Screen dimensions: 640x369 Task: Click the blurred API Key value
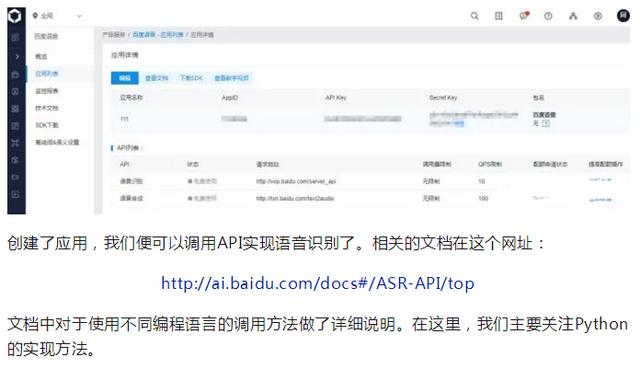(362, 119)
